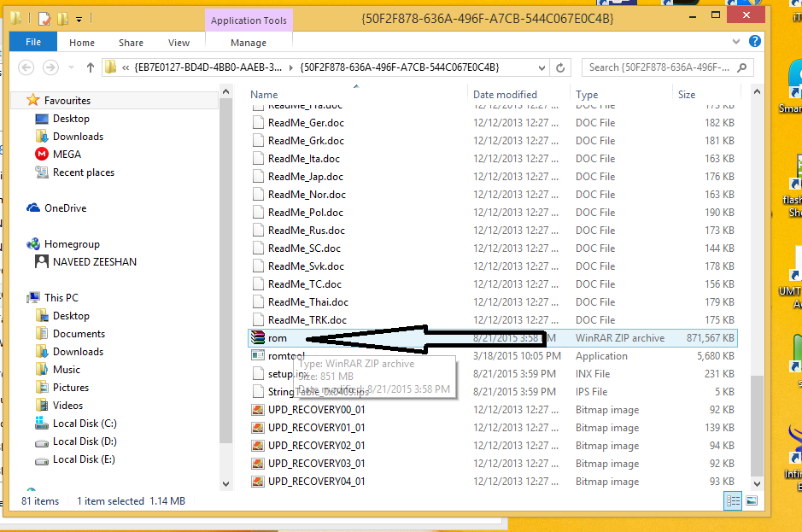Select Favourites in the navigation pane
802x532 pixels.
(x=67, y=100)
